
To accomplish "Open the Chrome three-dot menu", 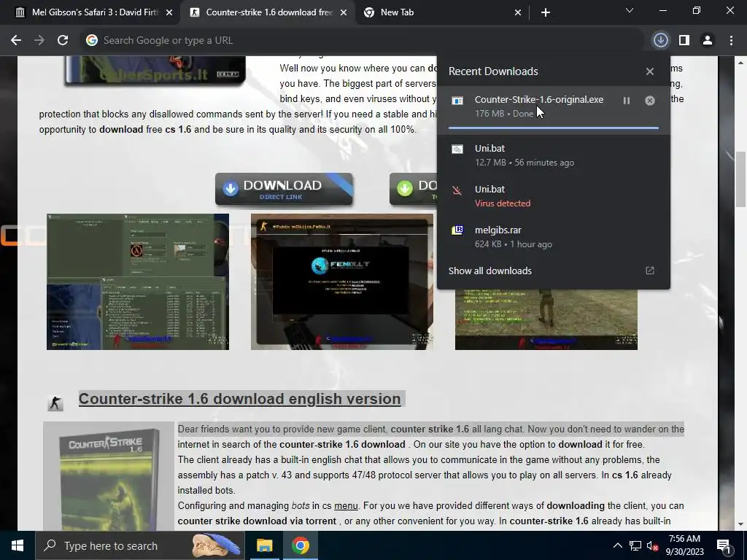I will coord(731,41).
